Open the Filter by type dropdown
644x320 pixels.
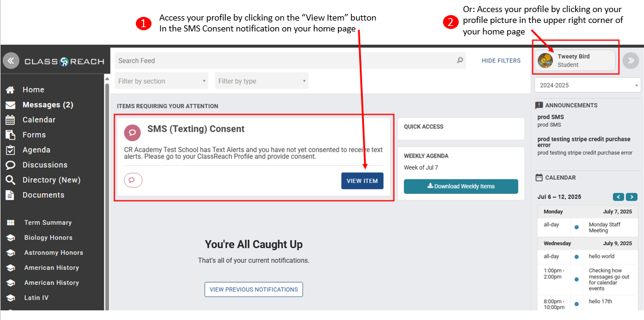(x=261, y=81)
